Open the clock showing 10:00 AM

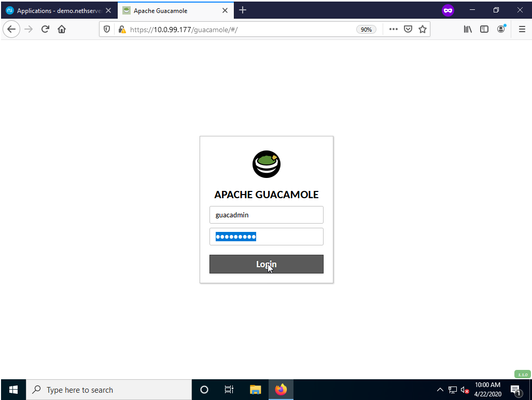[487, 390]
